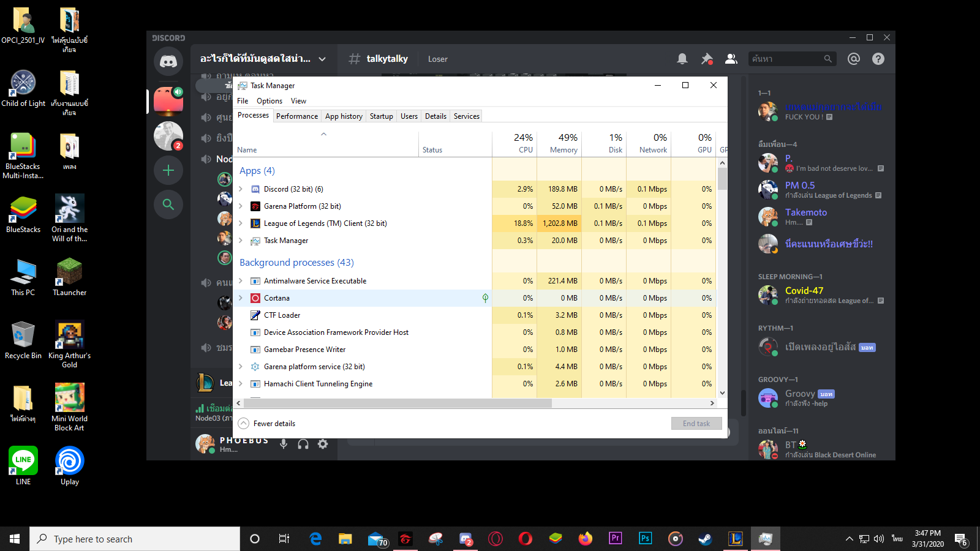Viewport: 980px width, 551px height.
Task: Sort processes by Disk column
Action: 604,143
